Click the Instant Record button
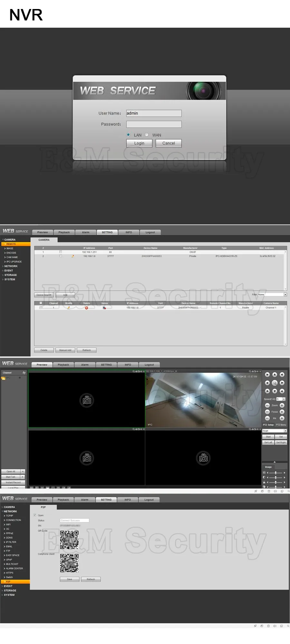The width and height of the screenshot is (290, 644). pyautogui.click(x=13, y=482)
